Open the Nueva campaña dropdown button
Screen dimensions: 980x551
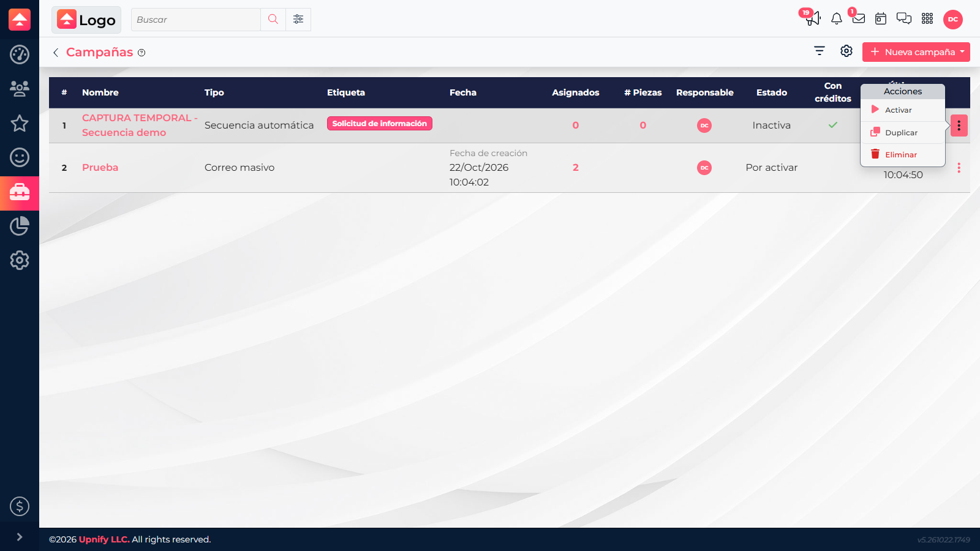[916, 52]
